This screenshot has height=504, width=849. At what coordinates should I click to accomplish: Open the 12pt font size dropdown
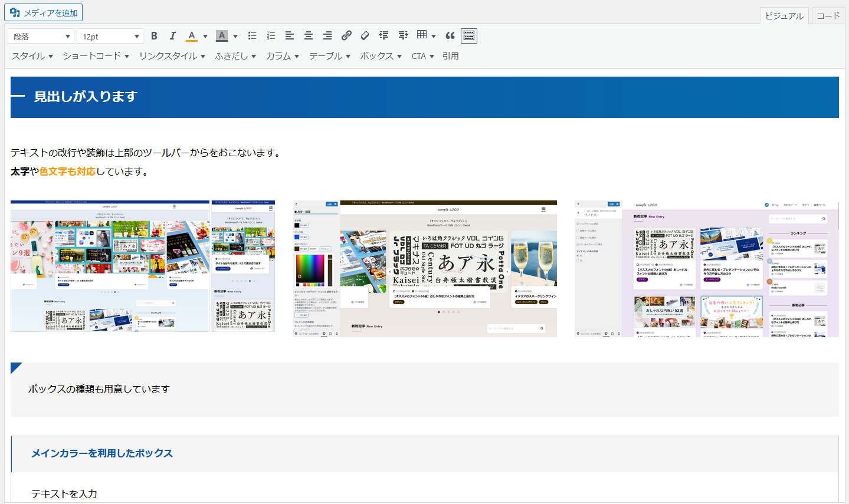click(x=110, y=37)
